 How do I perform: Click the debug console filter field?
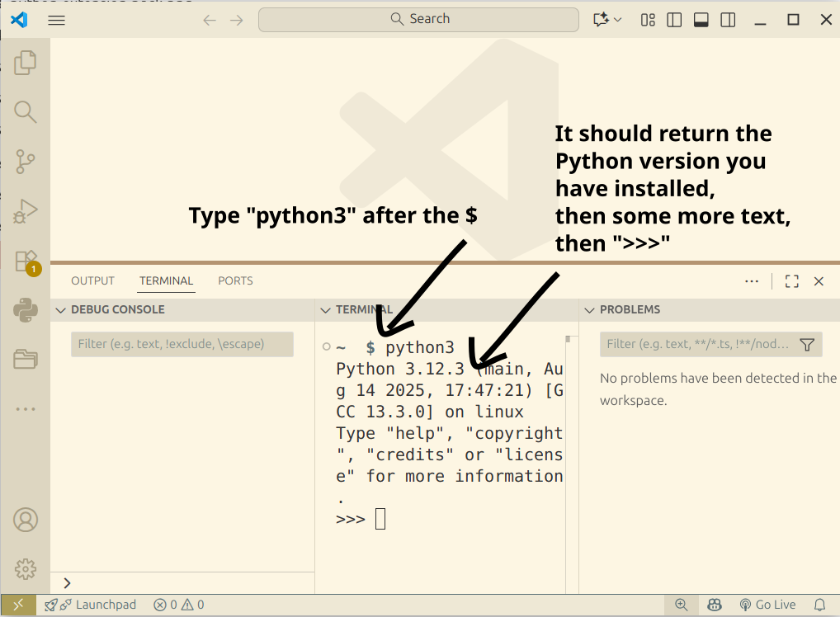(182, 344)
